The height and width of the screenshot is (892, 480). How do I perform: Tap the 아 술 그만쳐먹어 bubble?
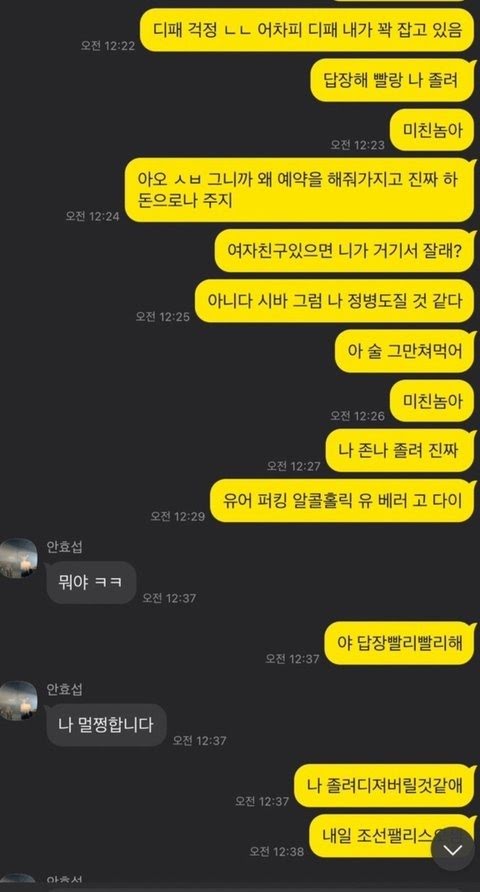404,352
